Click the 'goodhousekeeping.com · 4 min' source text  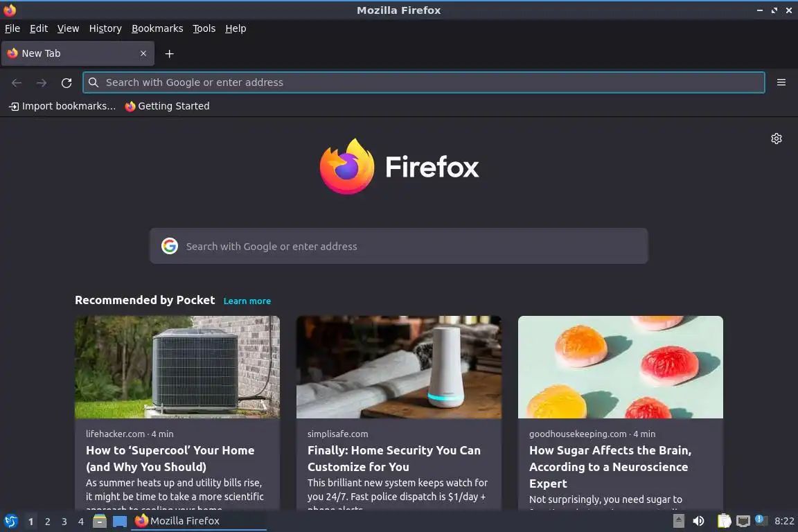[592, 434]
